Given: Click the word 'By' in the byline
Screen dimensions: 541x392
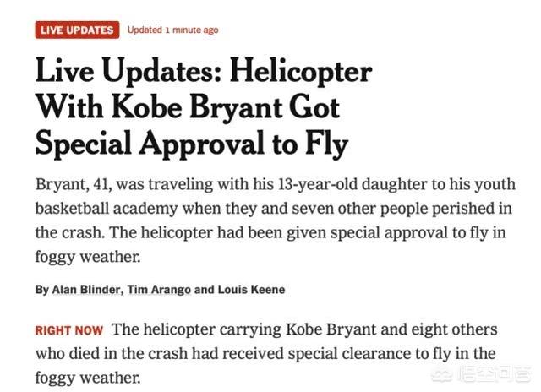Looking at the screenshot, I should coord(42,290).
